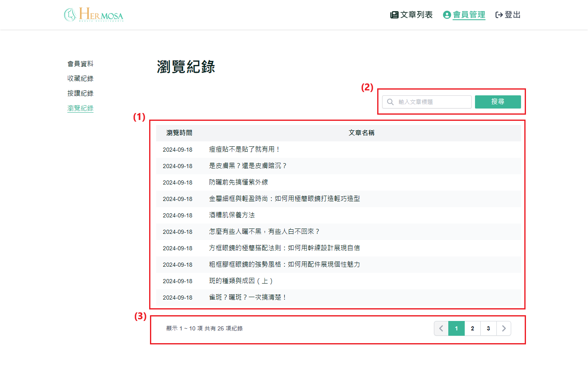This screenshot has width=588, height=367.
Task: Click the Hermosa logo
Action: [94, 14]
